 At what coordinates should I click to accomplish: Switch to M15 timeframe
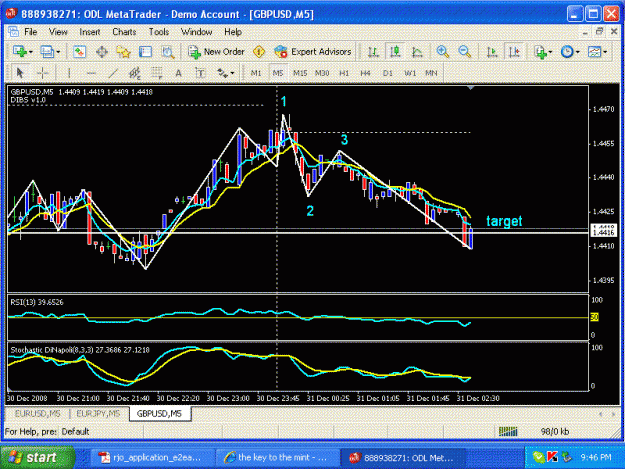coord(300,73)
